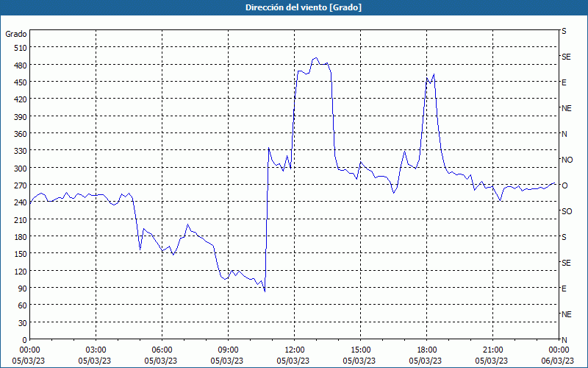This screenshot has height=368, width=588.
Task: Click the 240 y-axis value
Action: 21,203
